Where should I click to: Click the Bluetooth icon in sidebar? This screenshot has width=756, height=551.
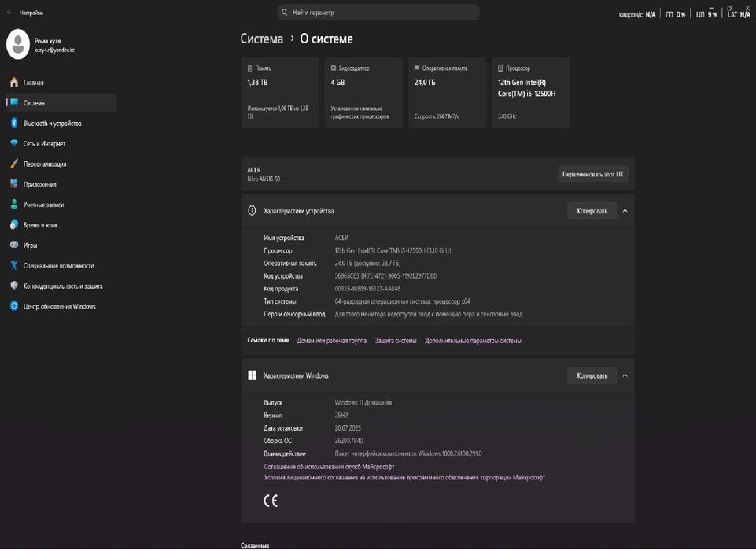14,123
